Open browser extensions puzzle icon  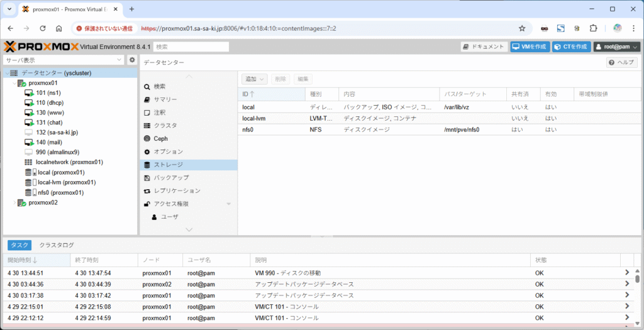(592, 28)
